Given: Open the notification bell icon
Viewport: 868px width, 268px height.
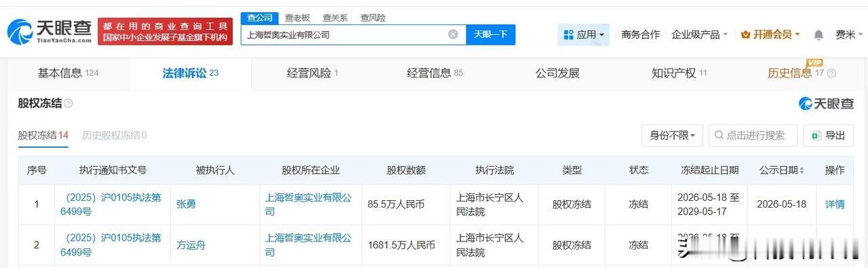Looking at the screenshot, I should pos(818,35).
